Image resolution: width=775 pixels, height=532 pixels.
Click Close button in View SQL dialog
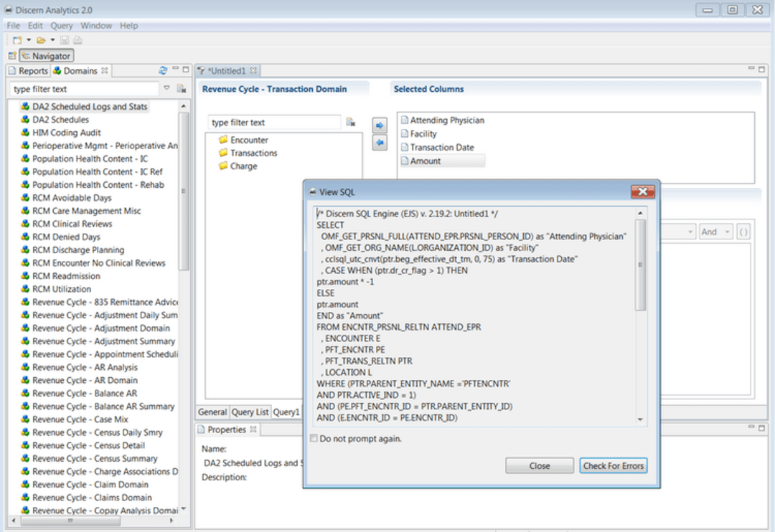(x=539, y=466)
